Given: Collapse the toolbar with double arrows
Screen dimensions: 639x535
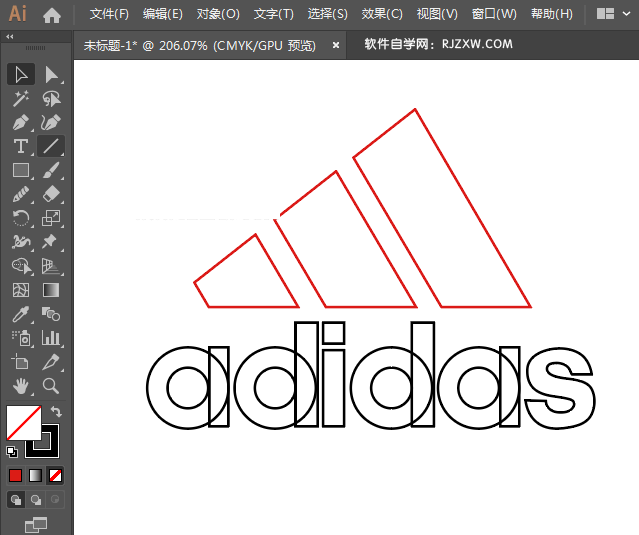Looking at the screenshot, I should pos(10,37).
